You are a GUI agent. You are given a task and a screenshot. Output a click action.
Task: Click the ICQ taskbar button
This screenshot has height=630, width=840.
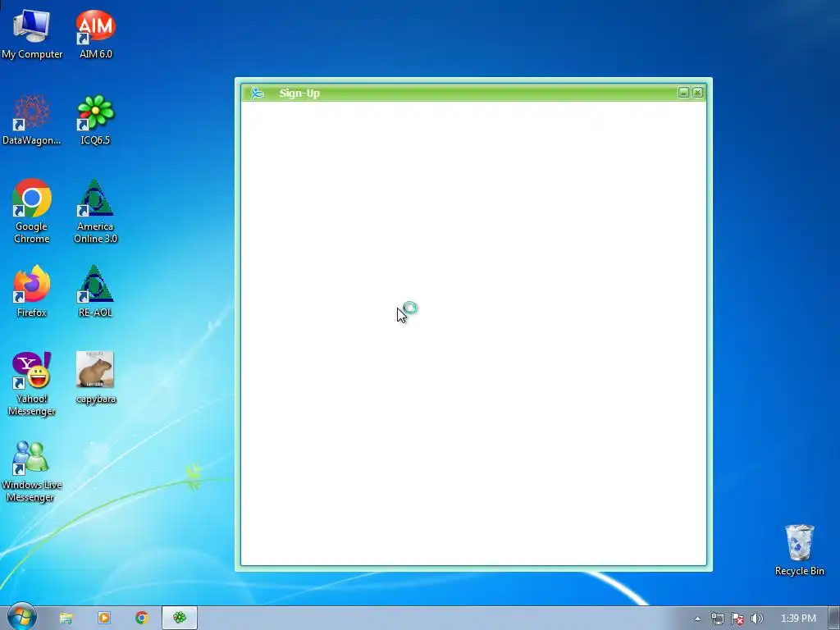coord(180,619)
